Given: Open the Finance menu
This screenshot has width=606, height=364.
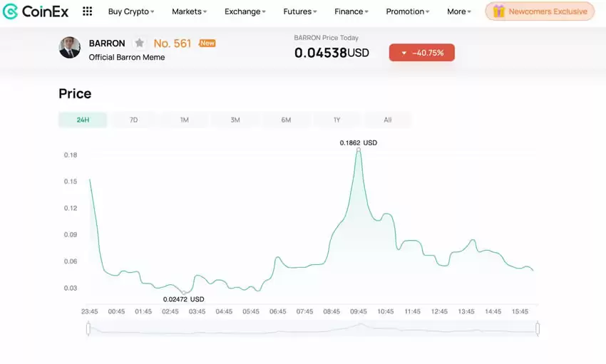Looking at the screenshot, I should click(x=351, y=11).
